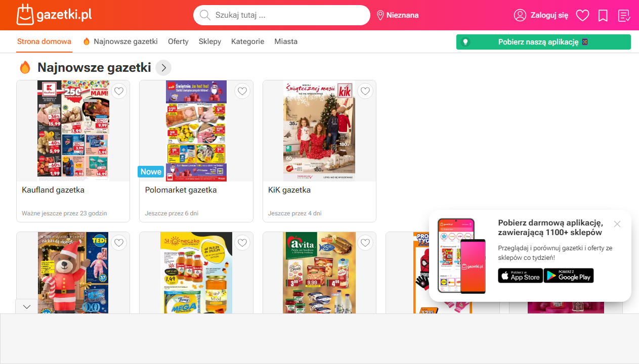Open the bookmark icon in header

click(x=603, y=15)
